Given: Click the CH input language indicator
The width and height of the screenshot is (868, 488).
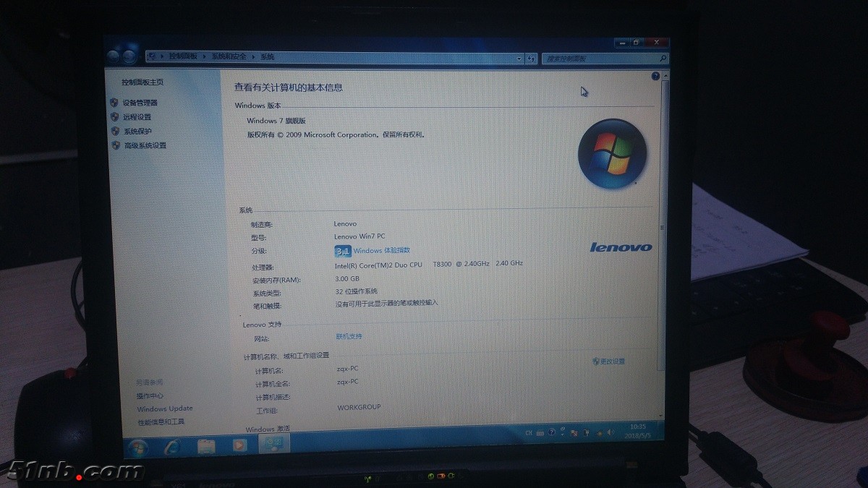Looking at the screenshot, I should (x=529, y=433).
